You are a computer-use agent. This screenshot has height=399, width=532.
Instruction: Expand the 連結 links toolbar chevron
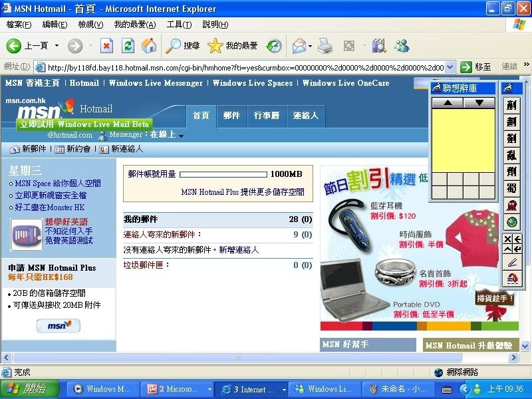526,64
